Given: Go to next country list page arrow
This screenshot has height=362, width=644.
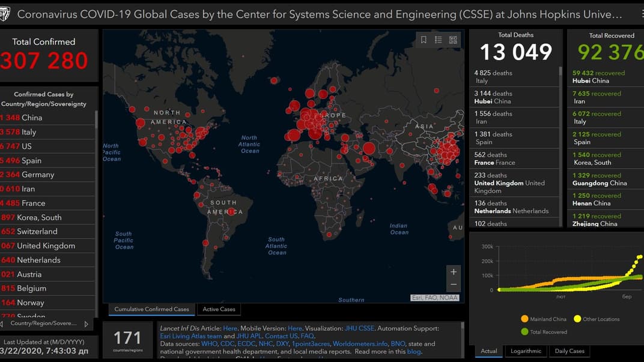Looking at the screenshot, I should [x=86, y=324].
